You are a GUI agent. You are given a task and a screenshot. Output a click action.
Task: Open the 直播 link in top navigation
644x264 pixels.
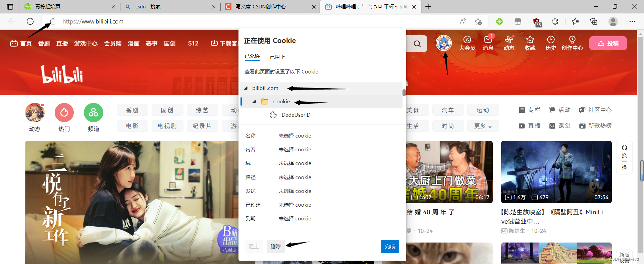click(x=62, y=44)
